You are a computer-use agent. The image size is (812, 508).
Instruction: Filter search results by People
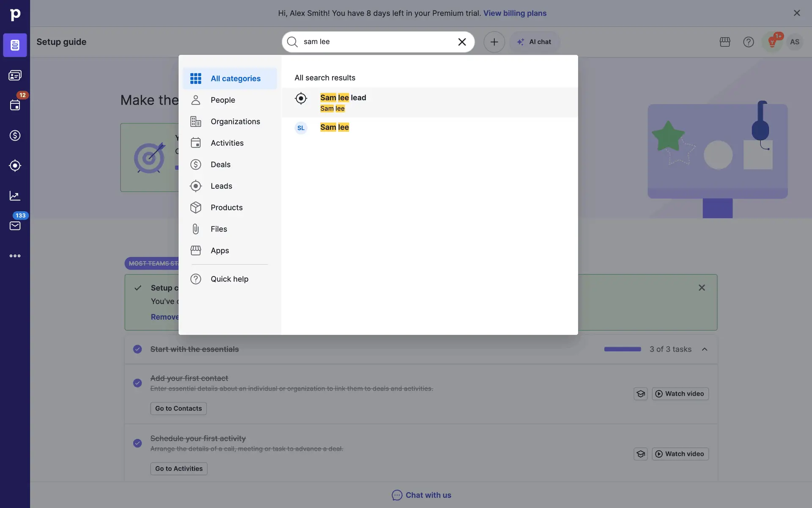click(223, 100)
